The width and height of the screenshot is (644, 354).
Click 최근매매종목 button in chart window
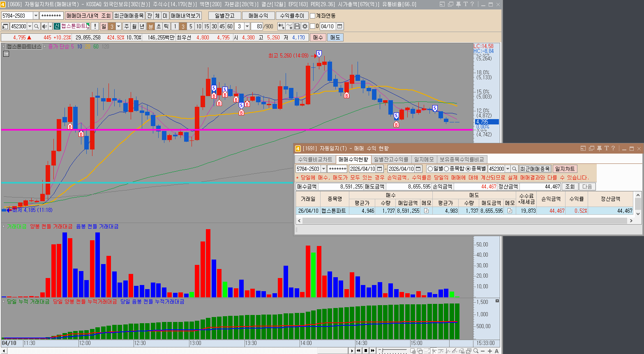(129, 16)
